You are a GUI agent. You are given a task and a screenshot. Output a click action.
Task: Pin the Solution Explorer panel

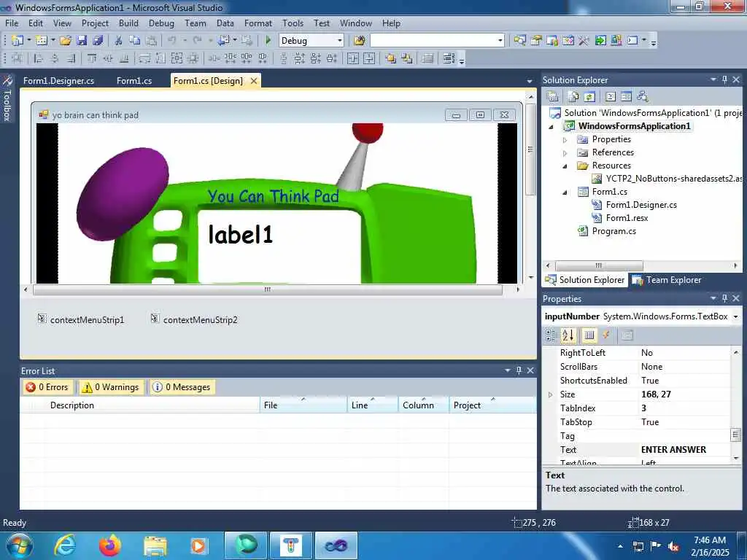pyautogui.click(x=725, y=79)
